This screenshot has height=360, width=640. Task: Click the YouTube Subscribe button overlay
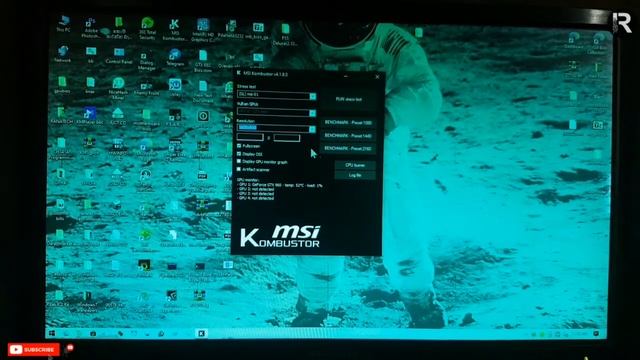[33, 349]
